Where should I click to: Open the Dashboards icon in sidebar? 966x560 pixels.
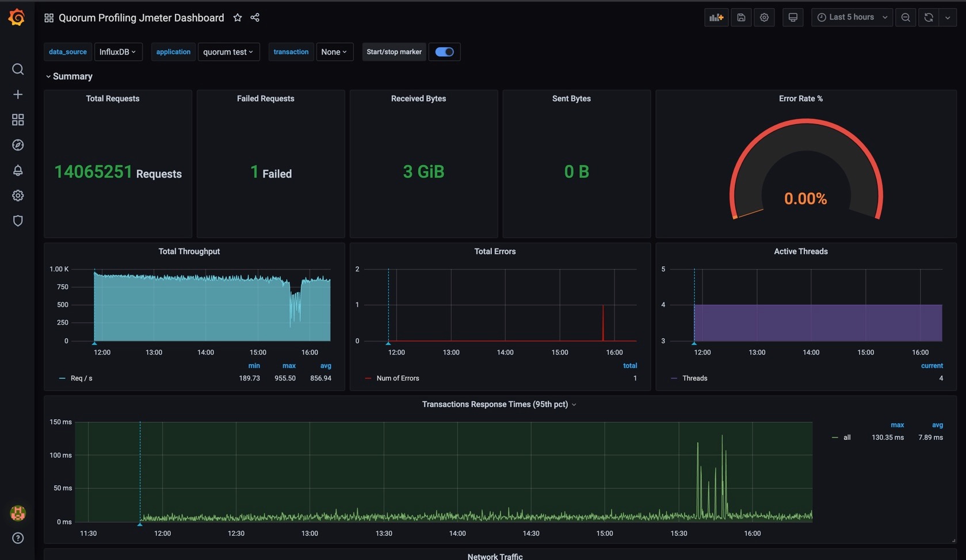(18, 120)
